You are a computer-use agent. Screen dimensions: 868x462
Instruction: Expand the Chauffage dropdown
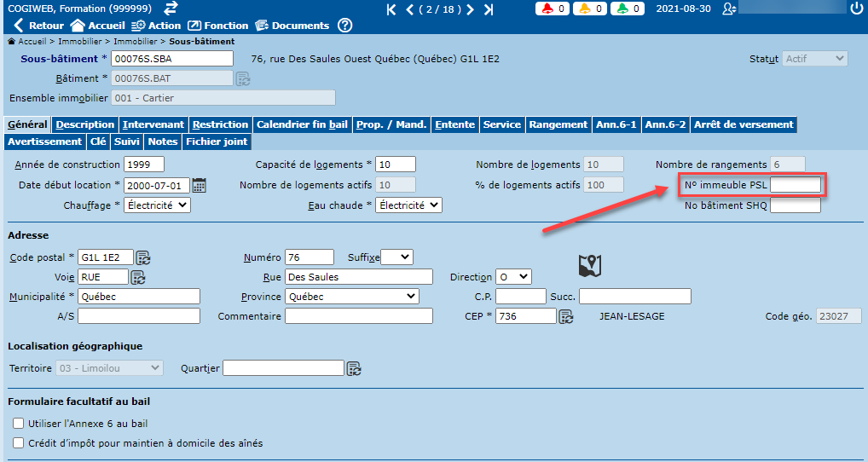click(157, 205)
